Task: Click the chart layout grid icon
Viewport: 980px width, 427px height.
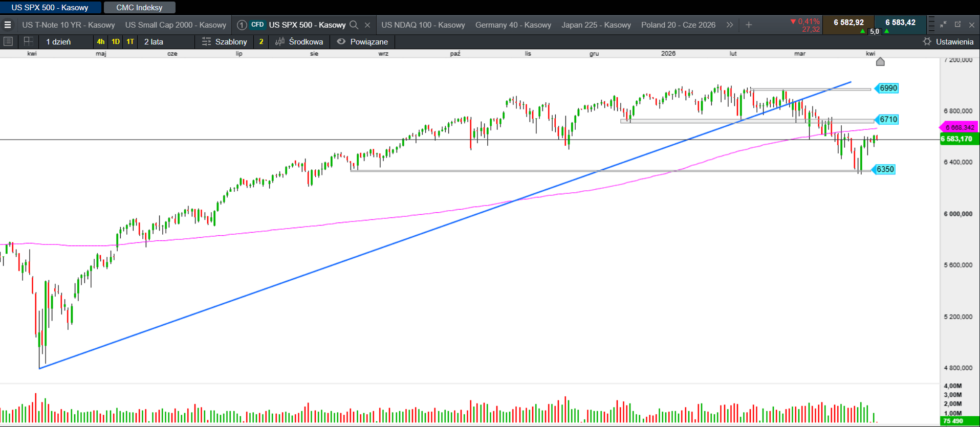Action: click(x=29, y=41)
